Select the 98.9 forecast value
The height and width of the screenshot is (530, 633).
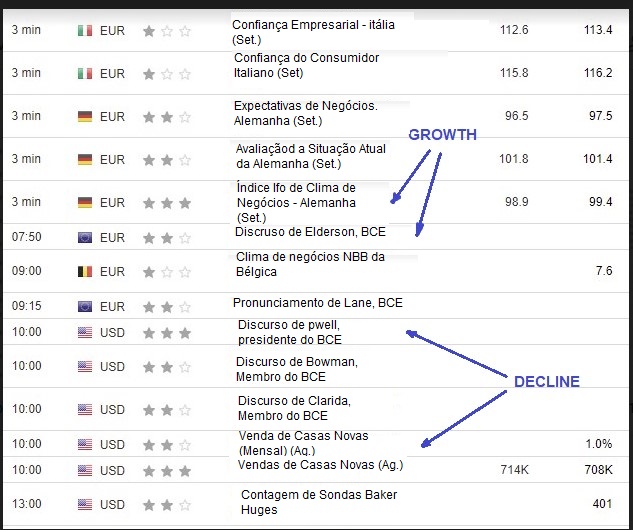pos(517,201)
